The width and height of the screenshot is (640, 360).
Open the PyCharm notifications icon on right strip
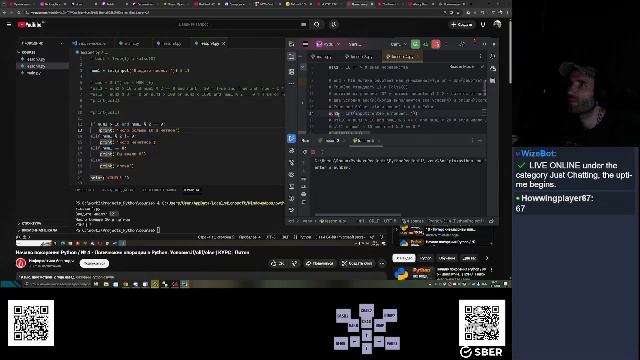pos(493,57)
